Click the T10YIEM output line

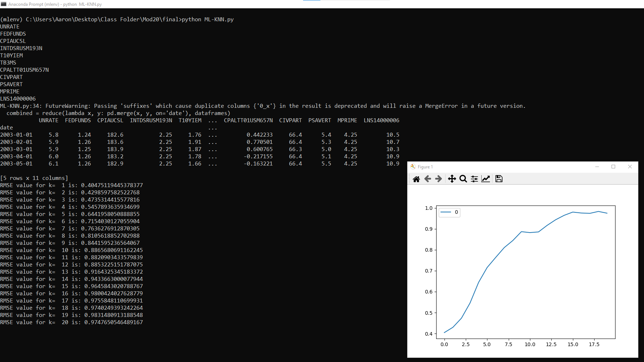coord(12,56)
